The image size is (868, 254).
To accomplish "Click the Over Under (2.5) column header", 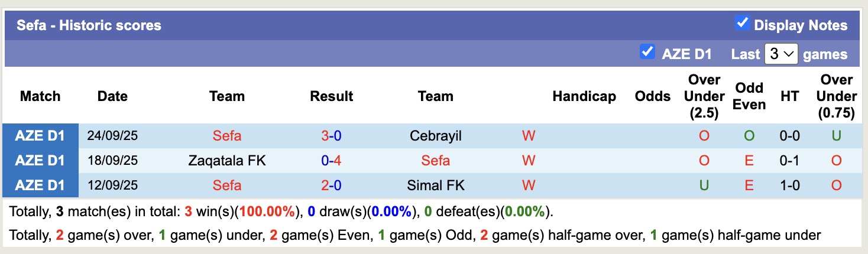I will tap(704, 96).
